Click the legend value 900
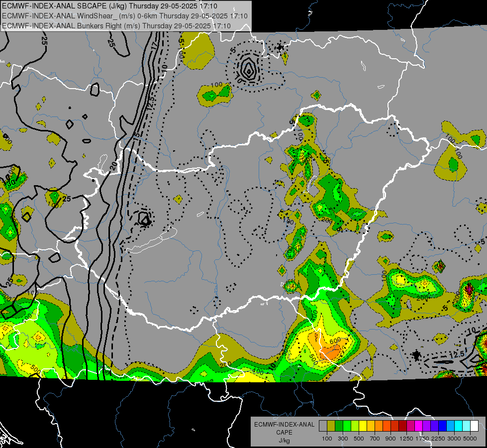The width and height of the screenshot is (487, 448). point(390,439)
